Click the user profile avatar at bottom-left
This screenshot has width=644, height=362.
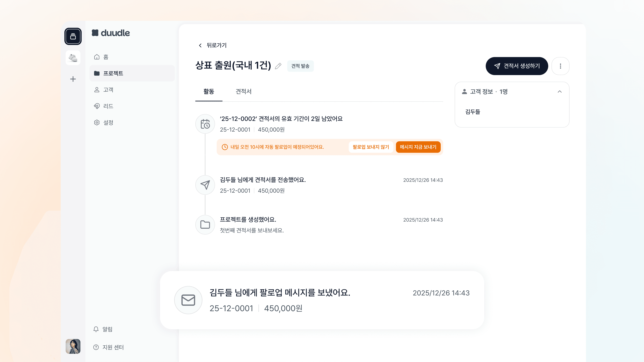[x=73, y=346]
